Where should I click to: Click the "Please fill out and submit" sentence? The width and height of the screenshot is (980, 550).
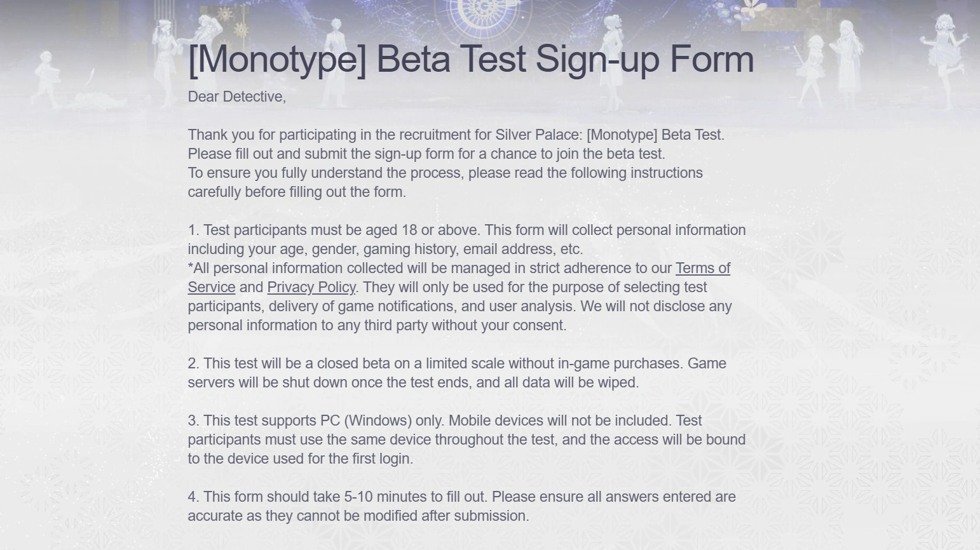426,154
